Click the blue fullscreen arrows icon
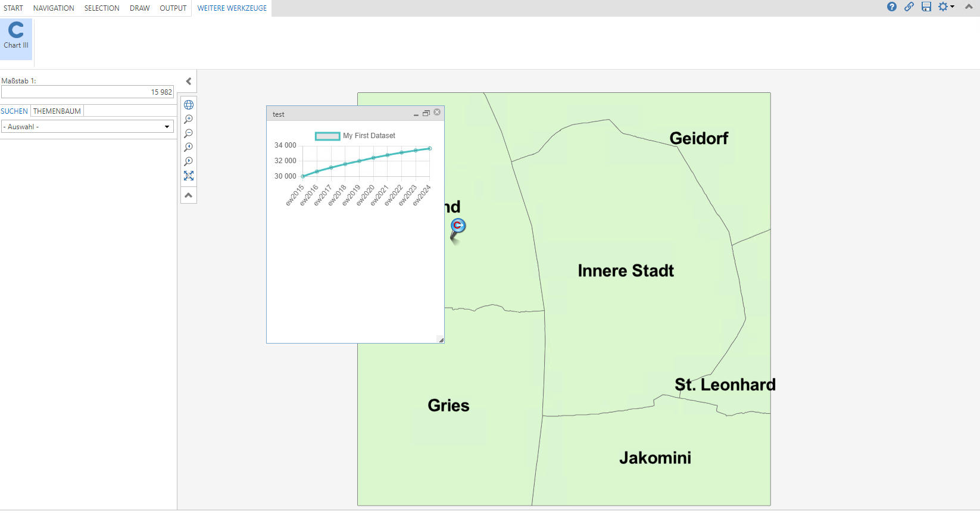 189,176
